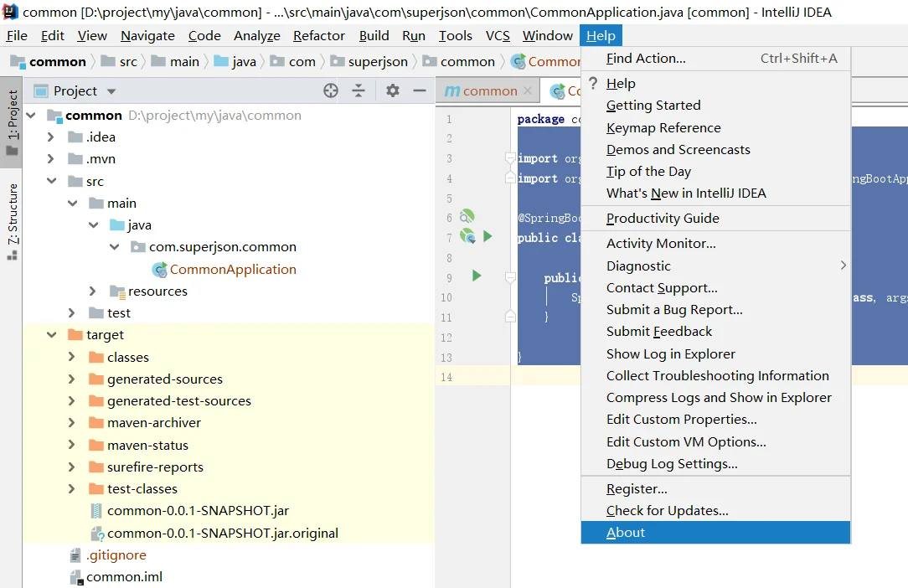Click the green run arrow at line 9

(477, 276)
